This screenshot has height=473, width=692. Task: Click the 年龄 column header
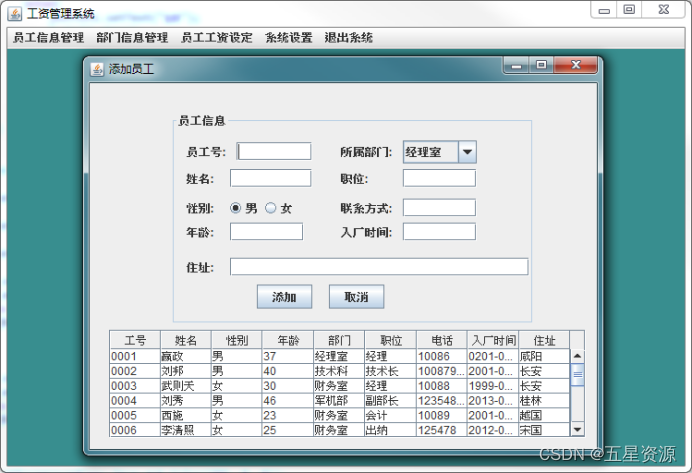(288, 340)
